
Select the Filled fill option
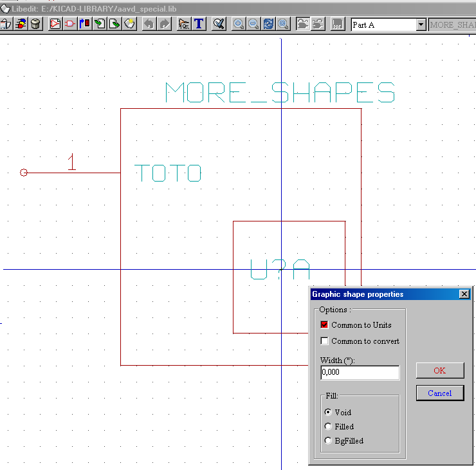click(x=329, y=426)
